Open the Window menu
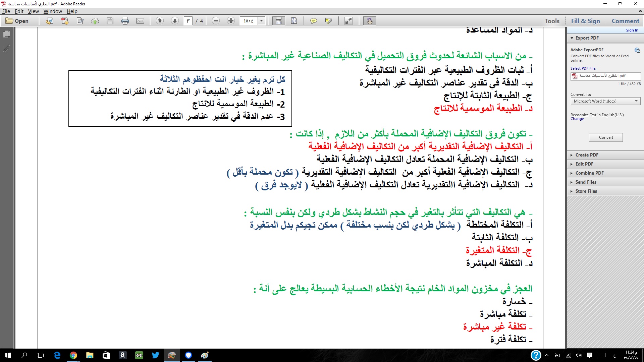The width and height of the screenshot is (644, 362). pyautogui.click(x=53, y=11)
